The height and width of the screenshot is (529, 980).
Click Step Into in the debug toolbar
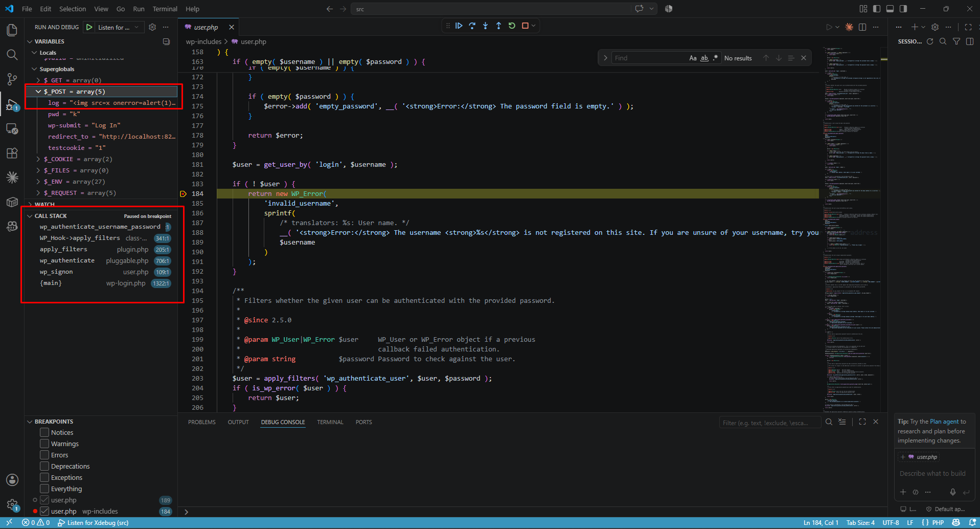[486, 26]
